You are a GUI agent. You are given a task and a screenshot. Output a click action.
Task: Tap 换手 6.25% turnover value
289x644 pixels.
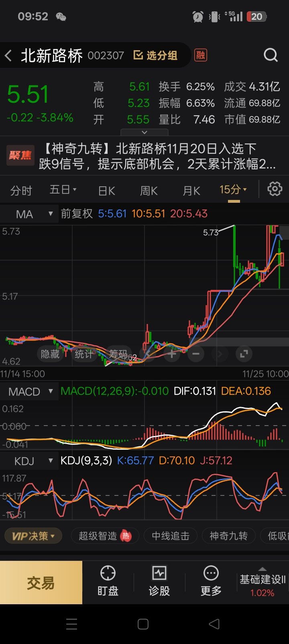187,87
